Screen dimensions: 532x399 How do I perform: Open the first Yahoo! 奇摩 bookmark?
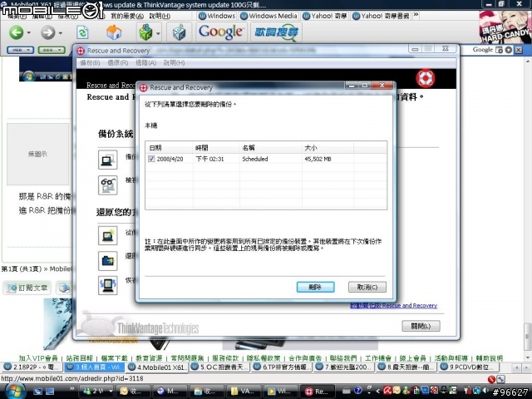click(325, 16)
